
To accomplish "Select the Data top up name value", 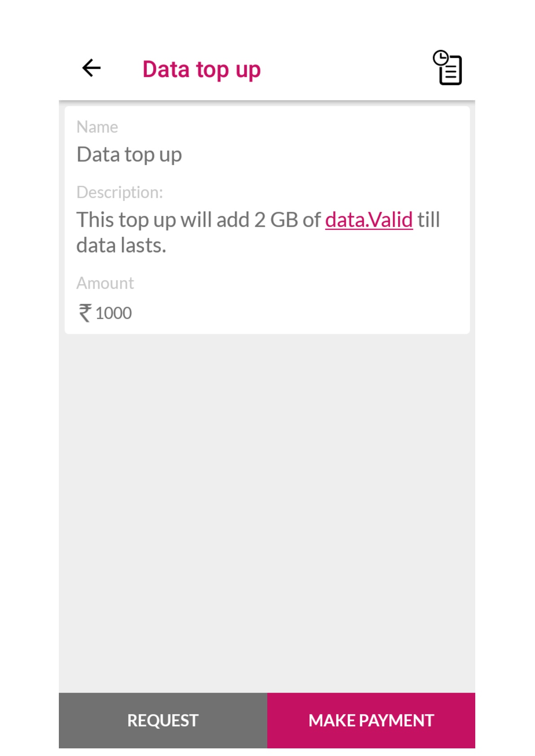I will point(129,154).
